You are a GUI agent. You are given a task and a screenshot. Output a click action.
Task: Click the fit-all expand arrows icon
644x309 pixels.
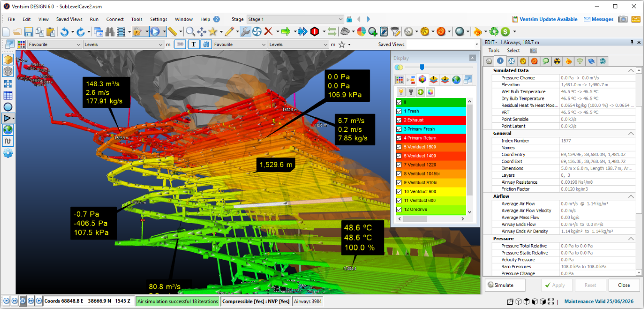[8, 84]
